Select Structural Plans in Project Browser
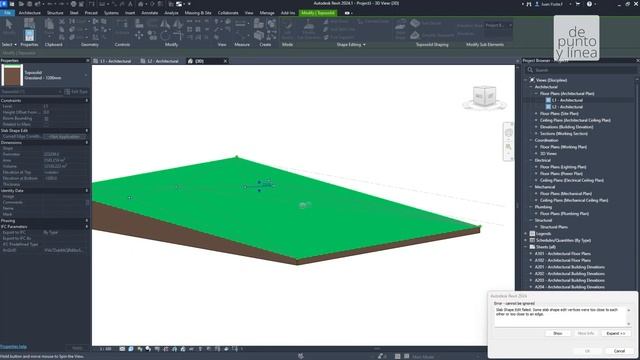The image size is (640, 360). pyautogui.click(x=554, y=227)
